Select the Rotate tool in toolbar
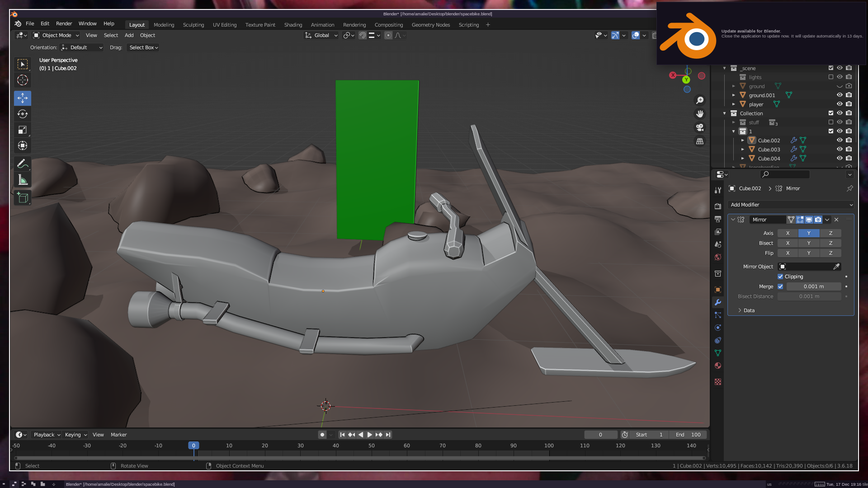The image size is (868, 488). point(23,114)
